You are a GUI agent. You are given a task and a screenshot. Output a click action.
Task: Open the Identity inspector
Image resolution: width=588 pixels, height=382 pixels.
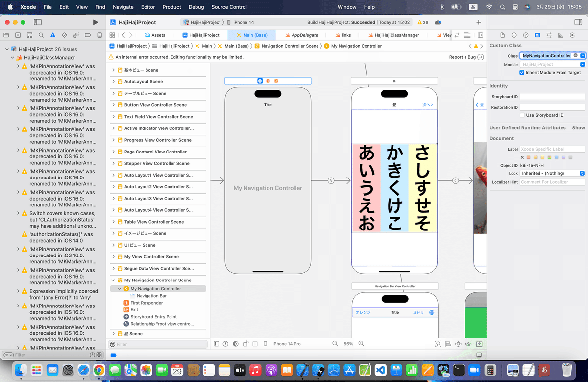(x=538, y=35)
